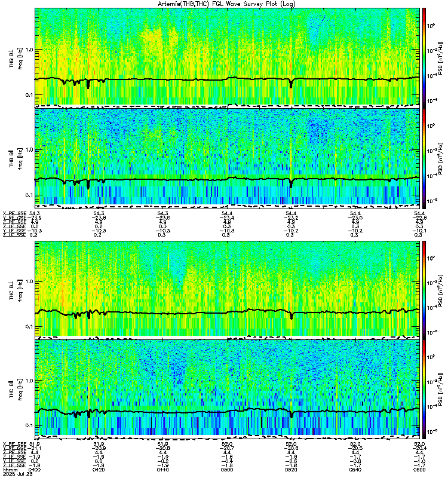Click the 'Y_RE_GSE' row label under the THB panels
The width and height of the screenshot is (448, 478).
click(x=14, y=217)
